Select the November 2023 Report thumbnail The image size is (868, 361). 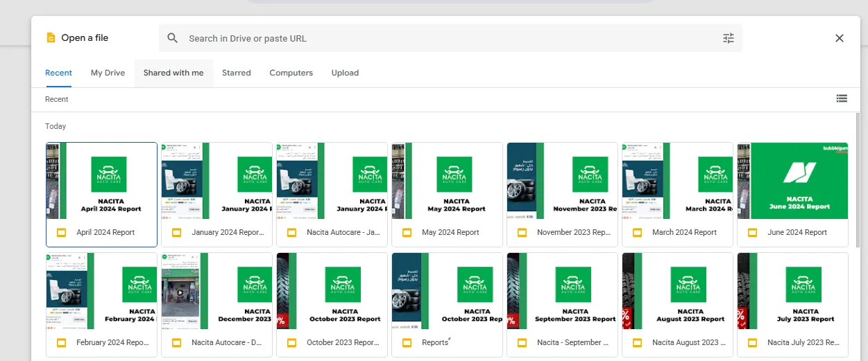pos(562,181)
